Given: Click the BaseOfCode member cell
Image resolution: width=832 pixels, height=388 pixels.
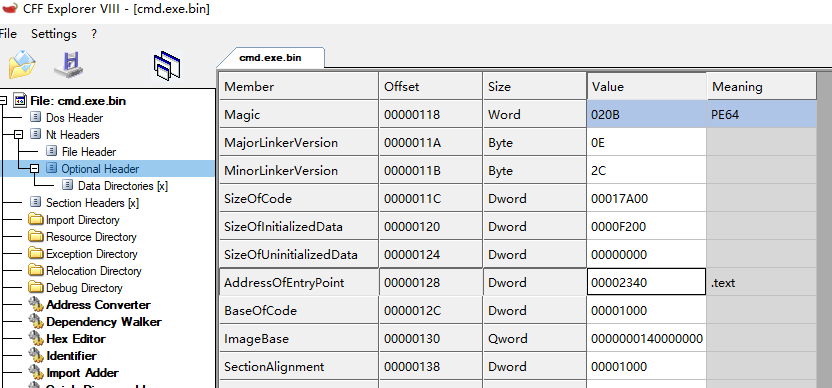Looking at the screenshot, I should [x=299, y=311].
